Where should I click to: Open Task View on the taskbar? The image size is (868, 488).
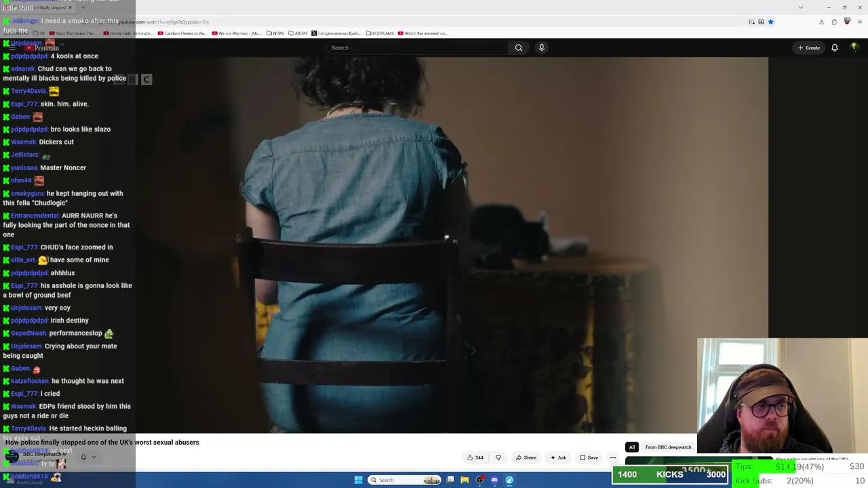click(x=450, y=480)
